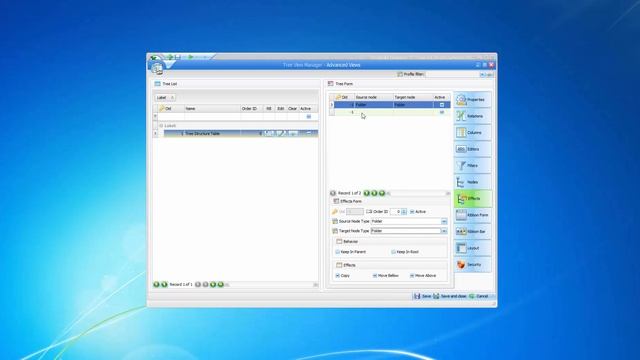This screenshot has height=360, width=640.
Task: Sort by Oid column in Tree List
Action: 171,109
